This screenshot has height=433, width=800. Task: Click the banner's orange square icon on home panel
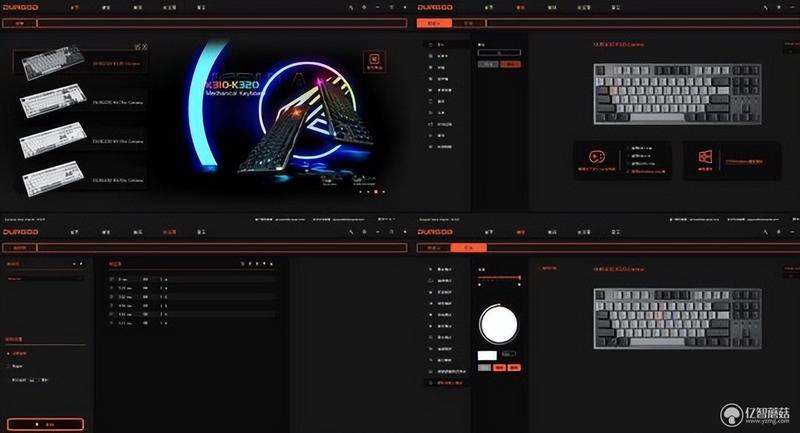(374, 61)
